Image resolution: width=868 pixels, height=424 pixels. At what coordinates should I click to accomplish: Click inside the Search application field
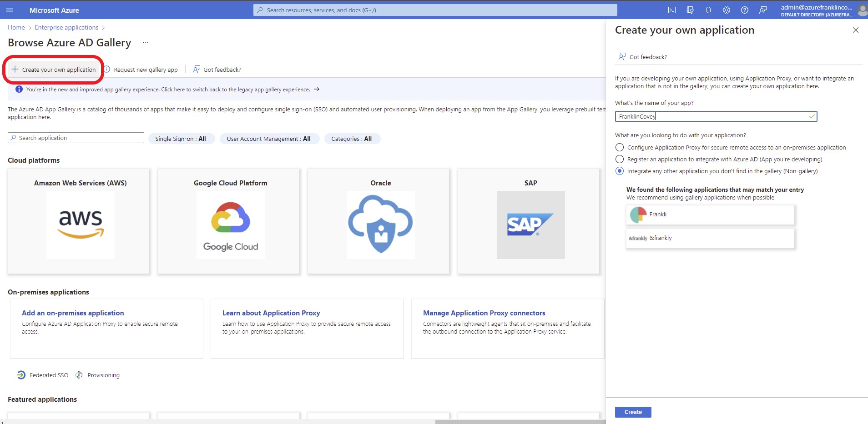[75, 138]
